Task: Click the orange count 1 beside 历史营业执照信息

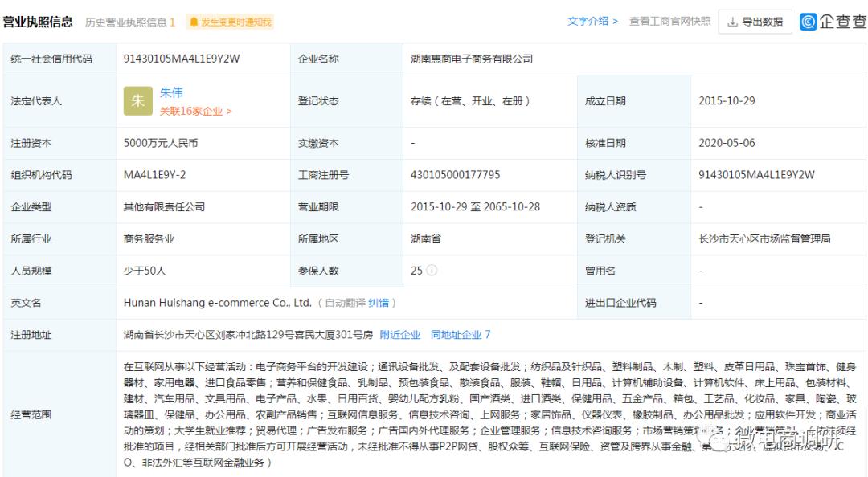Action: (173, 22)
